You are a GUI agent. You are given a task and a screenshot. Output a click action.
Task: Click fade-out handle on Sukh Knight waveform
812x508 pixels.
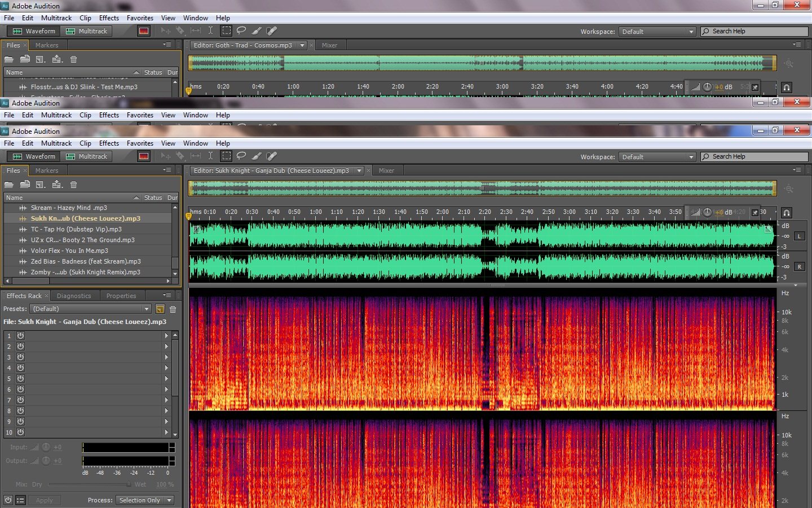tap(768, 230)
